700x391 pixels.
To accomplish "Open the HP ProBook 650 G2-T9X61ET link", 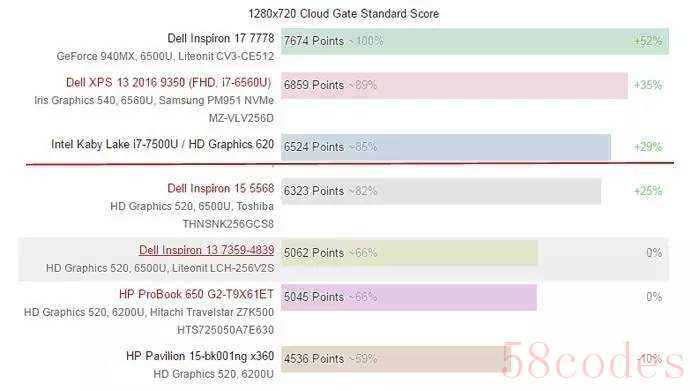I will tap(196, 294).
